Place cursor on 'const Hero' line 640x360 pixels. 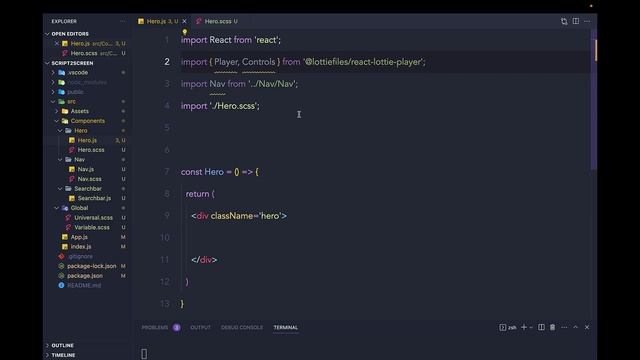point(220,172)
